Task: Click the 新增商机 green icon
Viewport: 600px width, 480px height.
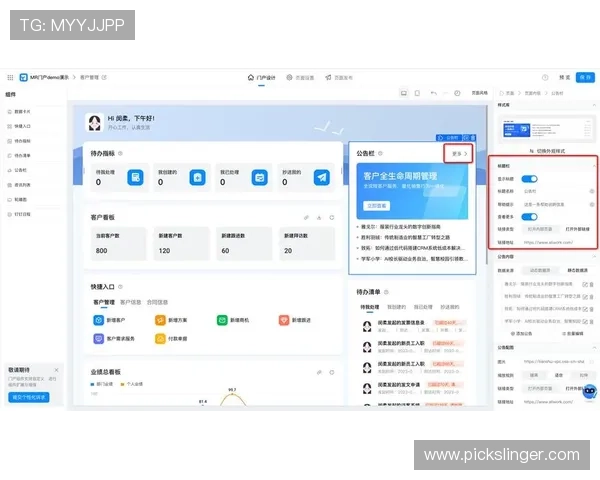Action: pyautogui.click(x=222, y=320)
